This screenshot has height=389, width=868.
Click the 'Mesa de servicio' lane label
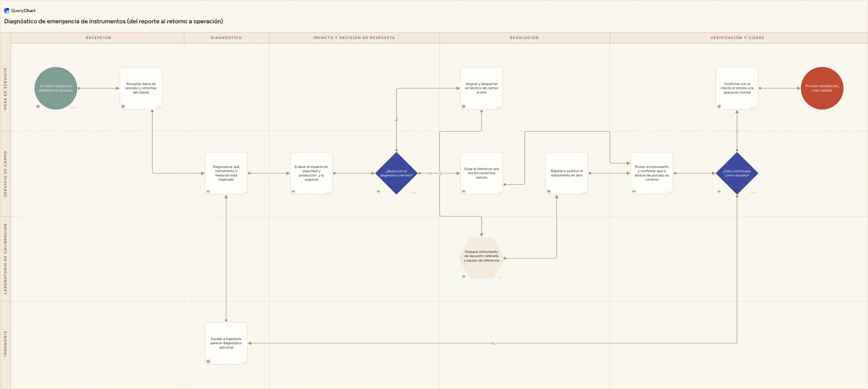pos(5,89)
